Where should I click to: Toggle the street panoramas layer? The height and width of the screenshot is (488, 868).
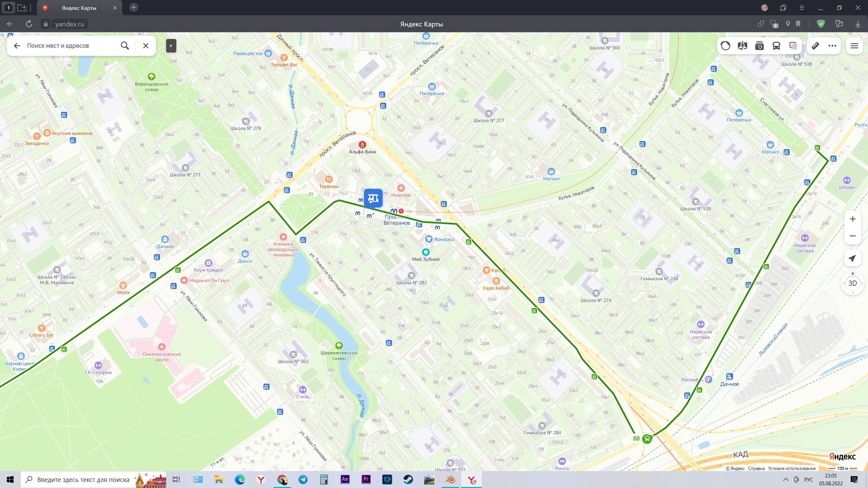click(742, 46)
